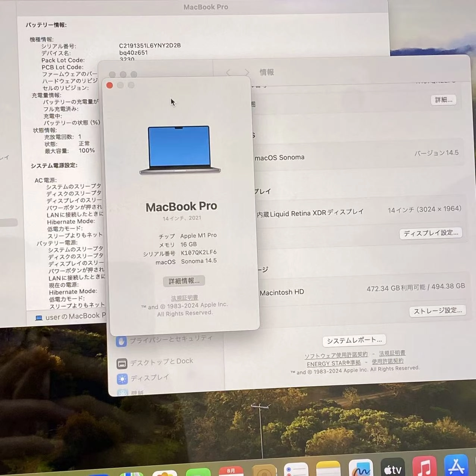Viewport: 476px width, 476px height.
Task: Click Sonoma 14.5 in About window
Action: (199, 261)
